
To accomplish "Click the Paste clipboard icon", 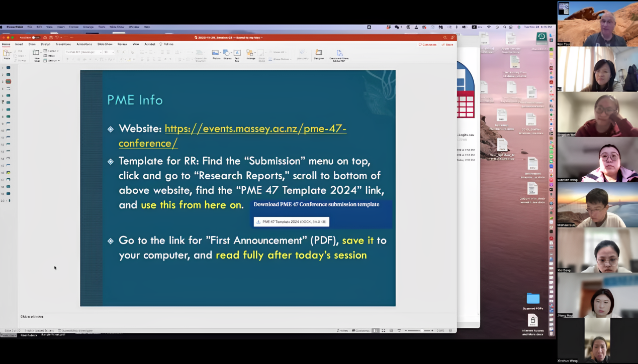I will [x=7, y=53].
